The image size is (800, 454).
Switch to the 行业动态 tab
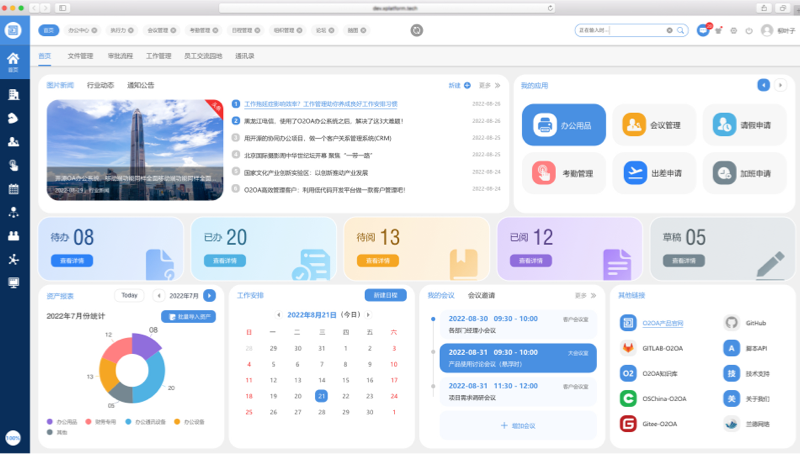tap(100, 86)
